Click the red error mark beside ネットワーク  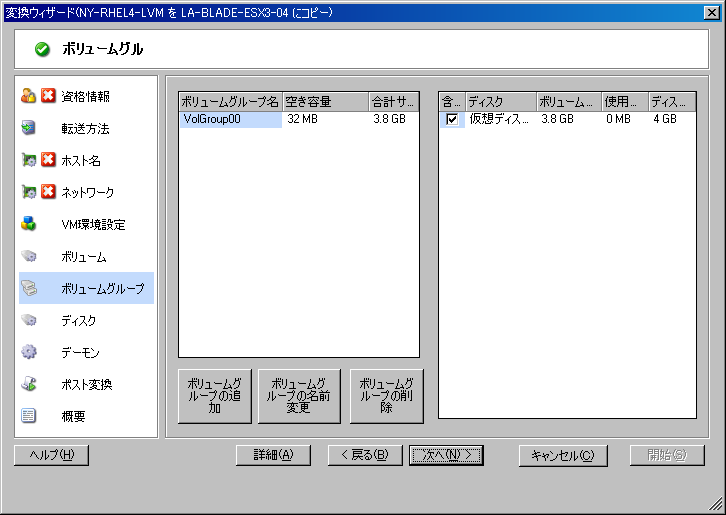[48, 191]
